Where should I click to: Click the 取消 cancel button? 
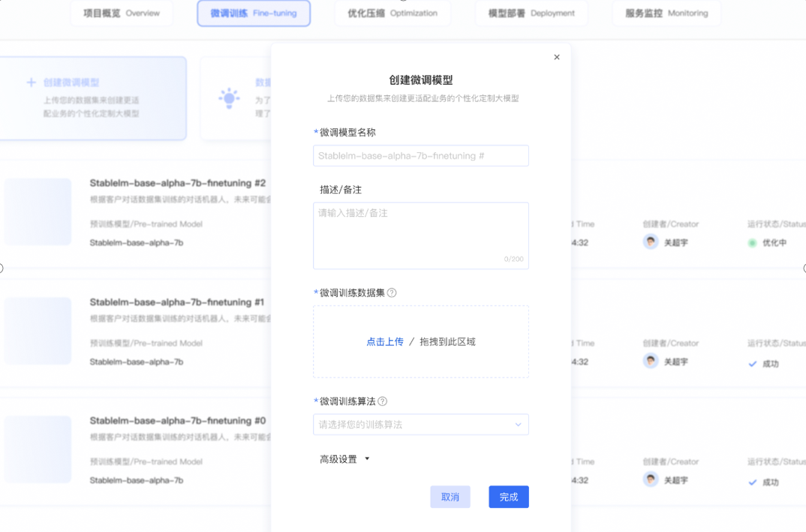click(x=450, y=497)
